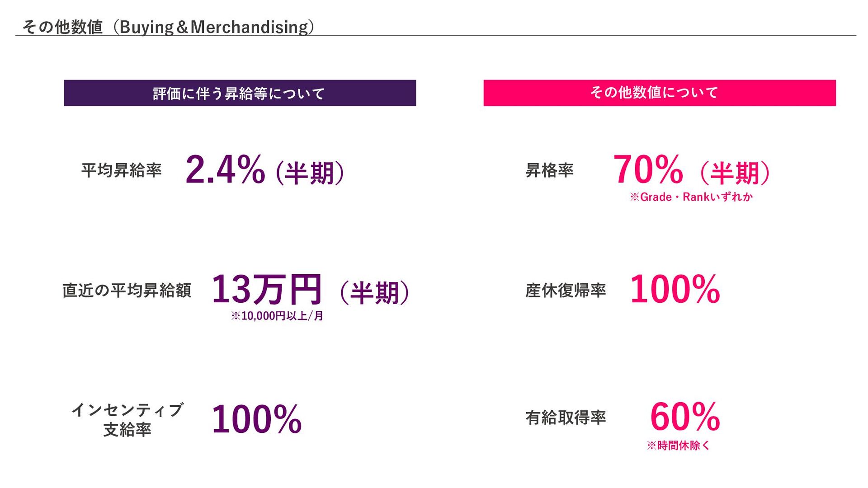Click the pink (半期) text beside 70%
Screen dimensions: 868x488
pyautogui.click(x=735, y=173)
